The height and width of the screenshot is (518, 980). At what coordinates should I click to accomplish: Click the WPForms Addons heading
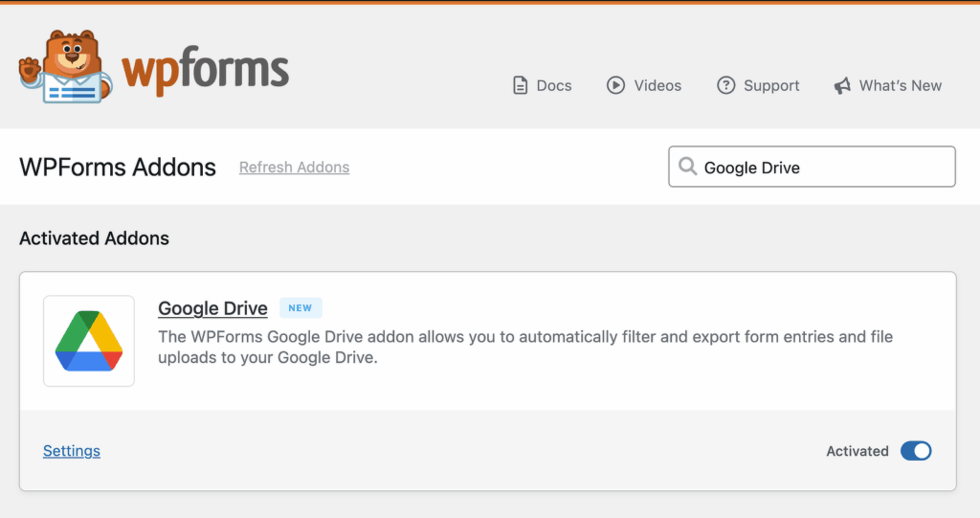118,167
